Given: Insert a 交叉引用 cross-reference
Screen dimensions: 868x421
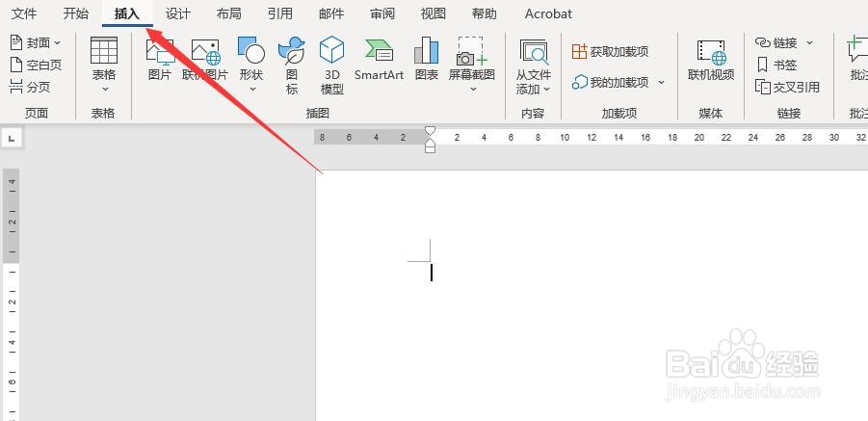Looking at the screenshot, I should pyautogui.click(x=788, y=87).
